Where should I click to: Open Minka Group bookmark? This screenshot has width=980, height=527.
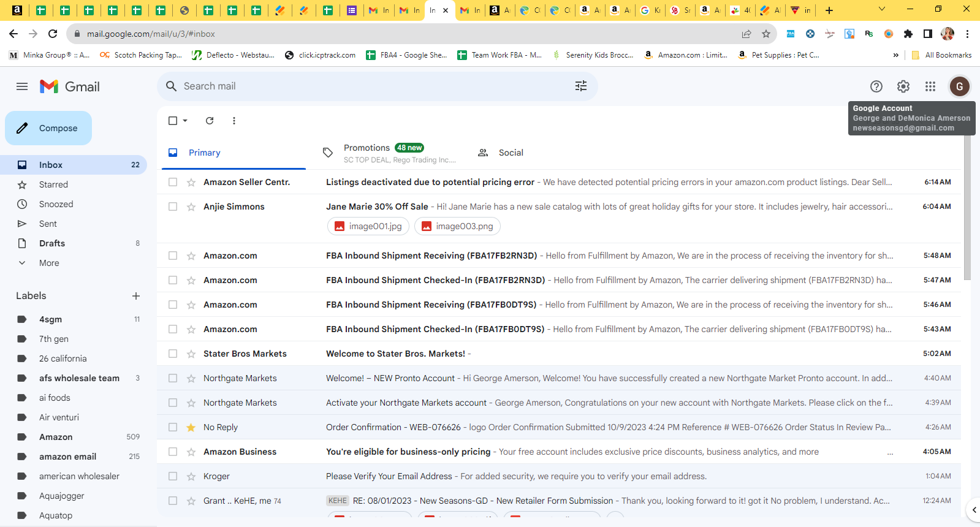50,55
